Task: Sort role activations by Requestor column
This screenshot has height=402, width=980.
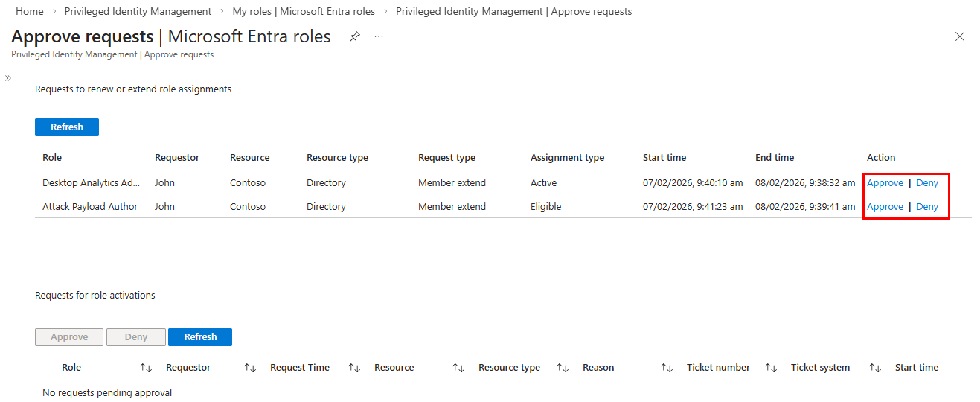Action: (249, 368)
